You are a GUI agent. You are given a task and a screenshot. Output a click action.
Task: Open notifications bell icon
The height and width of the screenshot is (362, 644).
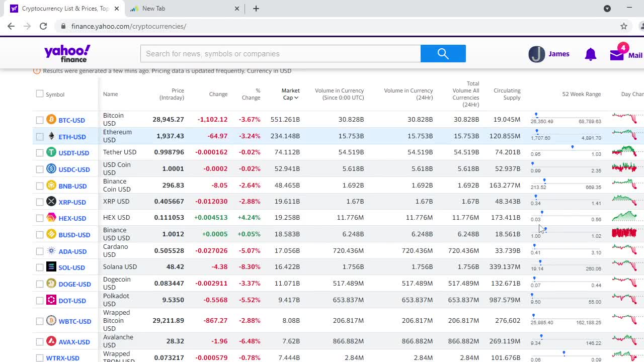(591, 54)
